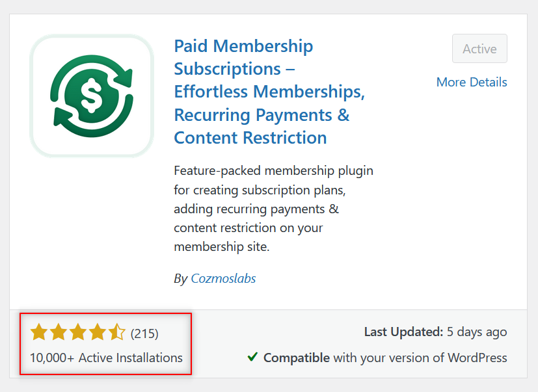Click inside the red highlighted ratings box
This screenshot has width=538, height=392.
click(106, 345)
